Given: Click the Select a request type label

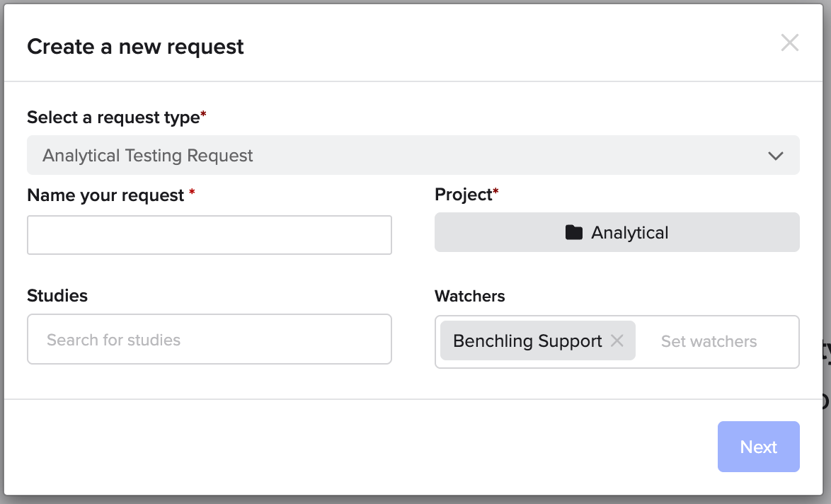Looking at the screenshot, I should point(113,118).
